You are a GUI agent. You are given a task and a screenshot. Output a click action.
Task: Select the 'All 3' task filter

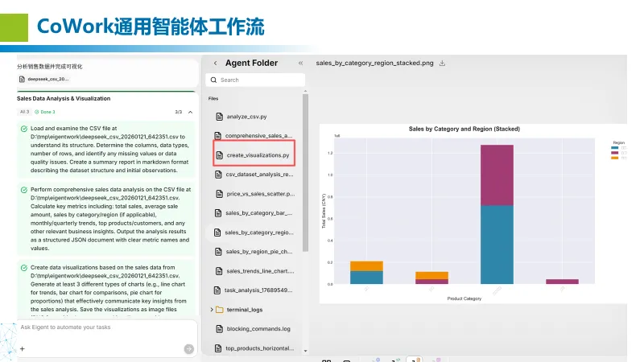[x=25, y=112]
